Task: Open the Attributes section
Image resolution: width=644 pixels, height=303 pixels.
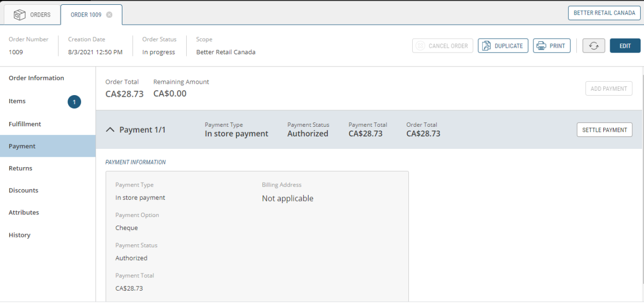Action: pyautogui.click(x=24, y=212)
